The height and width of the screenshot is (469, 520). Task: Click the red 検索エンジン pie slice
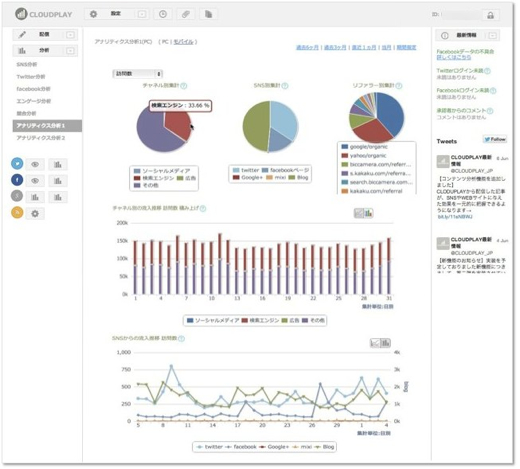pyautogui.click(x=178, y=127)
